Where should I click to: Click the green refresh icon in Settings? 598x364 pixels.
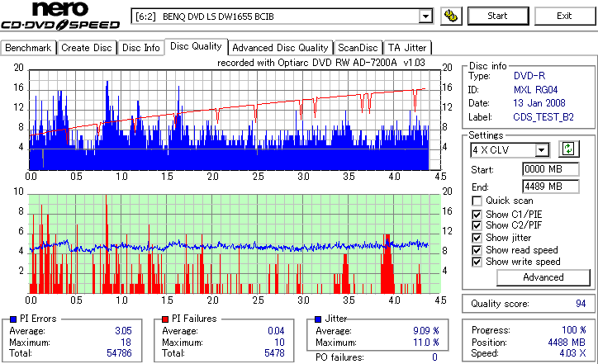568,149
